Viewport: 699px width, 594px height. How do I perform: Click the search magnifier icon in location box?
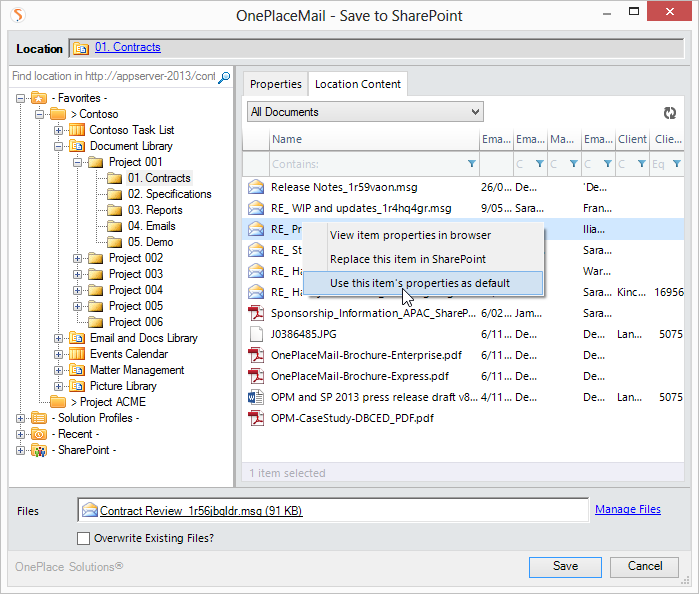224,77
